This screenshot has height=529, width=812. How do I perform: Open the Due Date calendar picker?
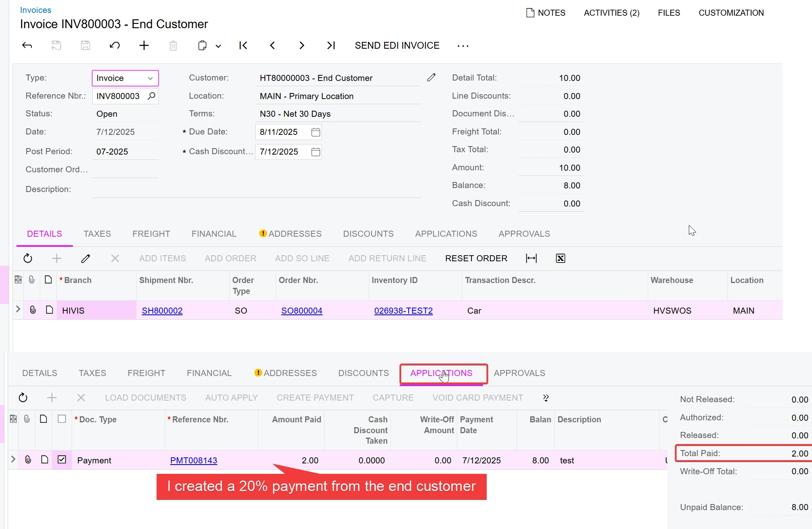pyautogui.click(x=316, y=132)
